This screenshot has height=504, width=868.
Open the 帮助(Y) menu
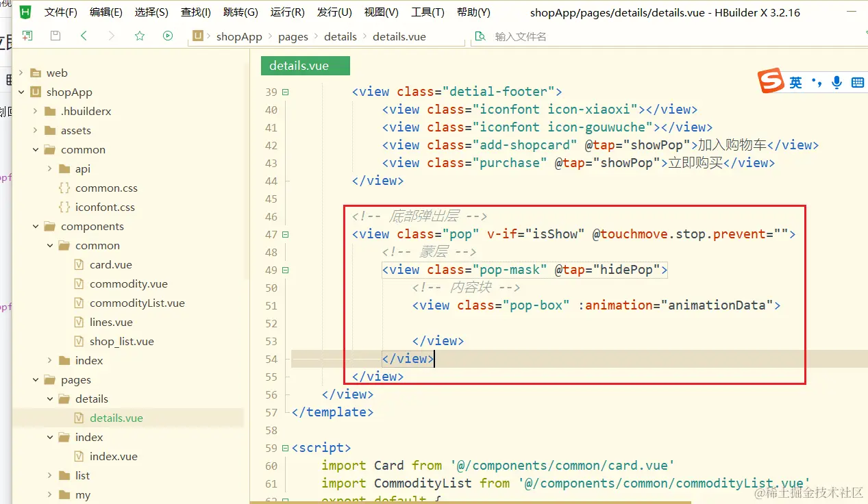click(x=473, y=12)
